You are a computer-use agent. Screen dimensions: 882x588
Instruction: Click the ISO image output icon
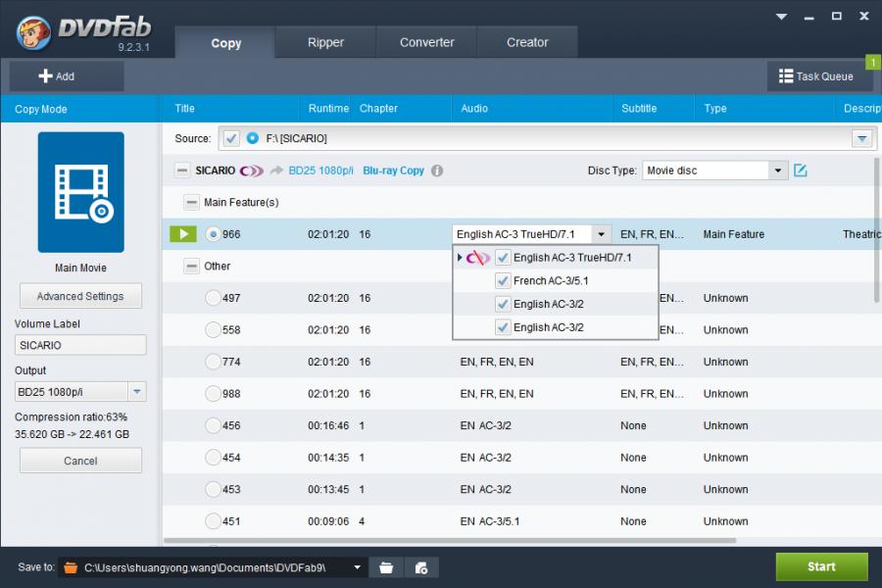click(x=420, y=567)
